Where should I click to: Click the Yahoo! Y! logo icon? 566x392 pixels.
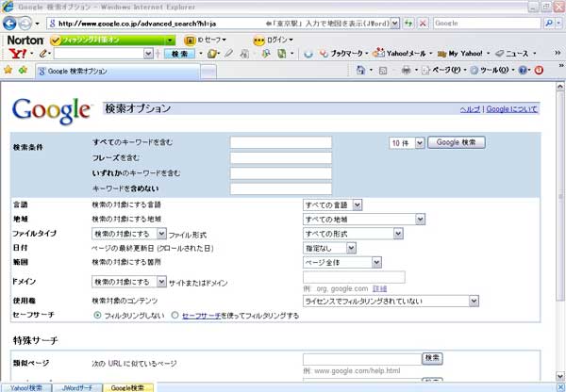pos(18,54)
